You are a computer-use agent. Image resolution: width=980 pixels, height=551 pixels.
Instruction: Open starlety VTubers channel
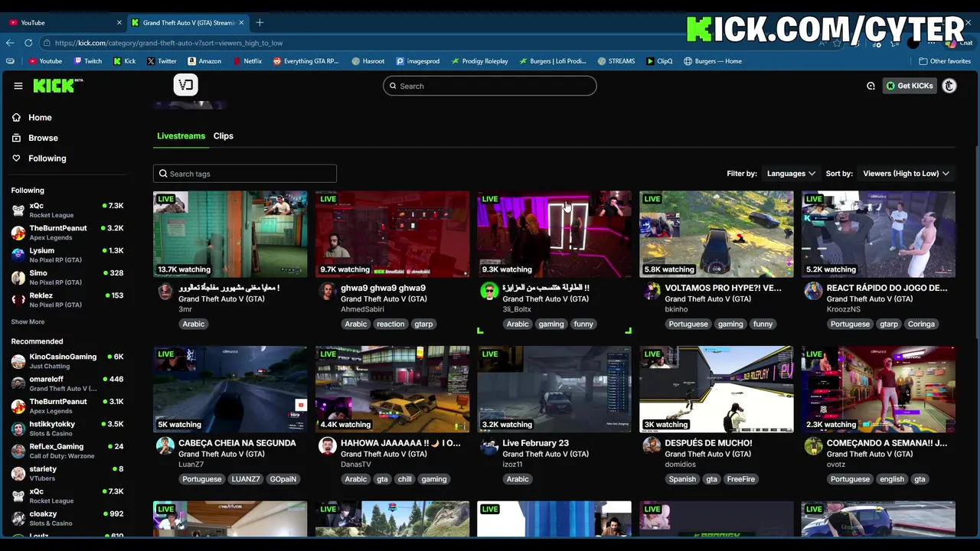tap(67, 473)
